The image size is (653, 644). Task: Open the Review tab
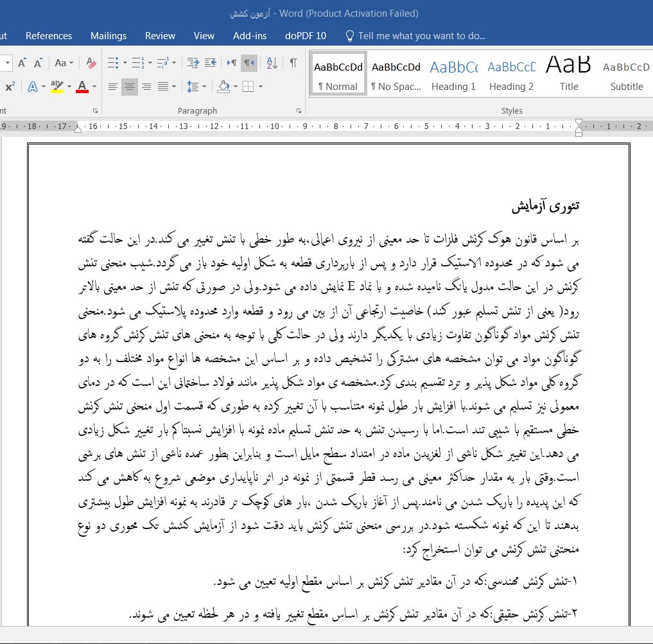160,36
